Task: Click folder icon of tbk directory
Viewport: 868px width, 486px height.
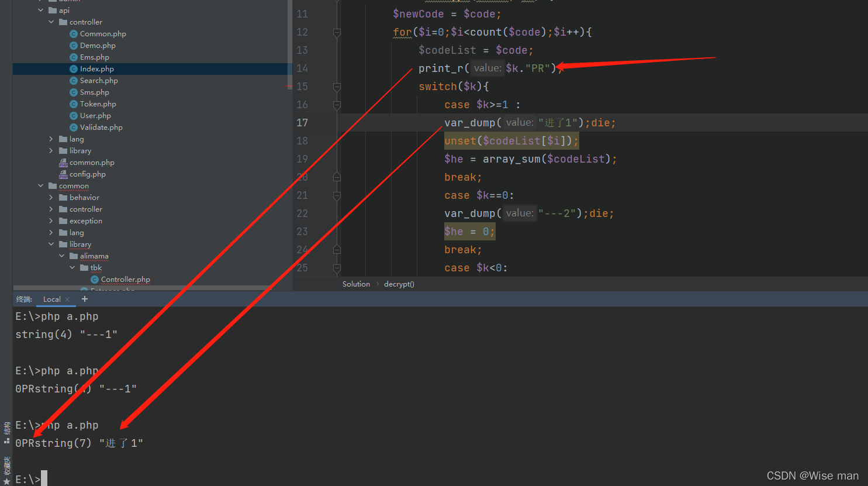Action: [84, 268]
